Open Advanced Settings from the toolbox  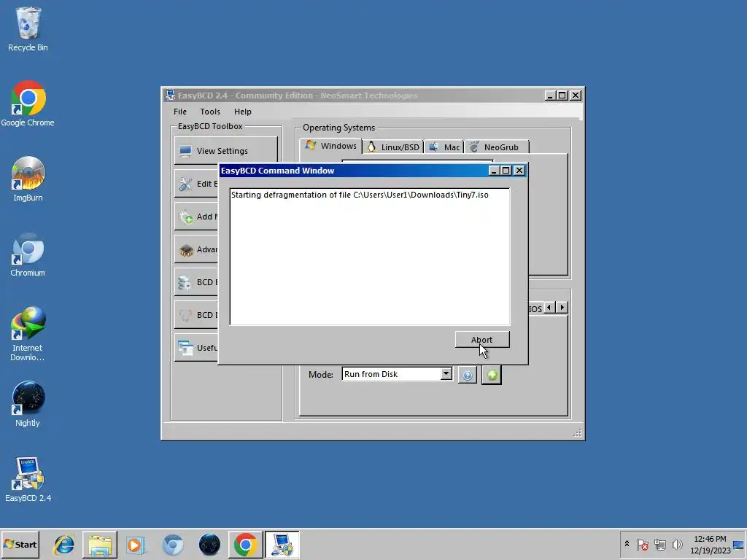click(x=196, y=249)
